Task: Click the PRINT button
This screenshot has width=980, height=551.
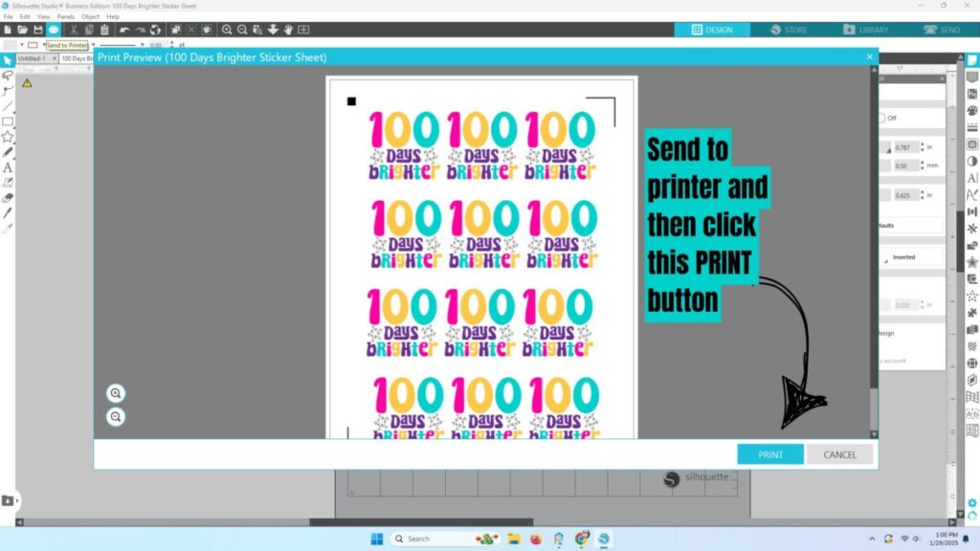Action: (x=770, y=454)
